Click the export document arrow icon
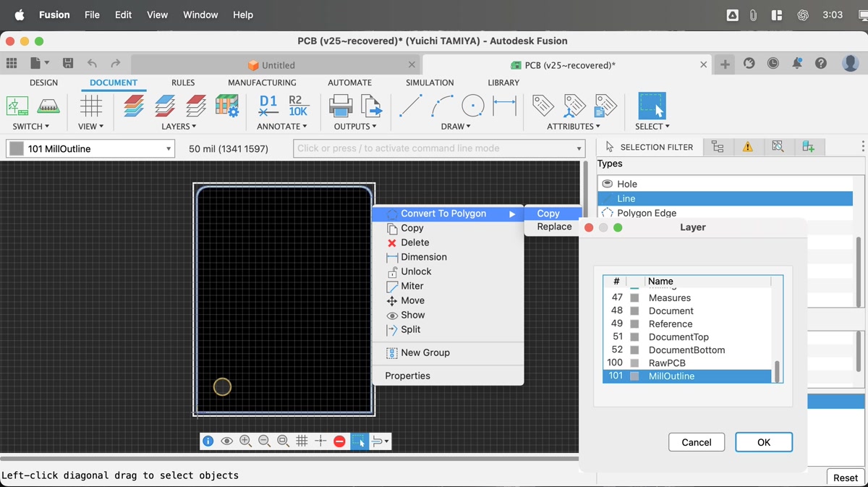Viewport: 868px width, 487px height. (x=371, y=106)
